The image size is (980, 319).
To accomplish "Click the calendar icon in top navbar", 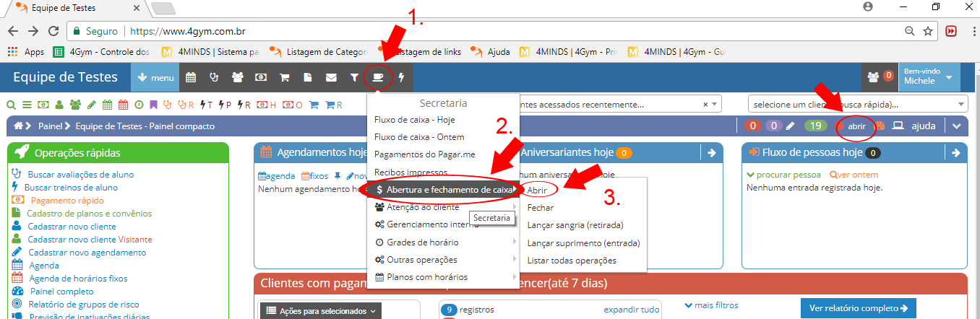I will (191, 77).
